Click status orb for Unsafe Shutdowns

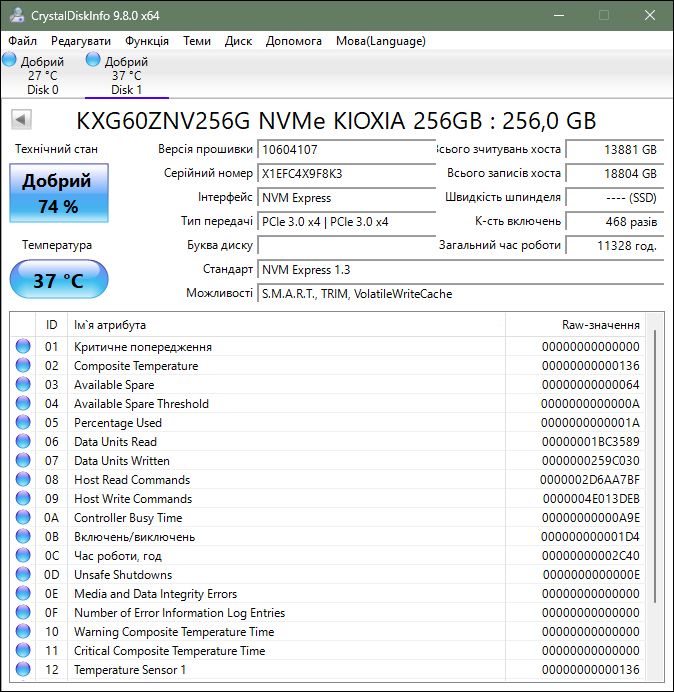tap(23, 574)
